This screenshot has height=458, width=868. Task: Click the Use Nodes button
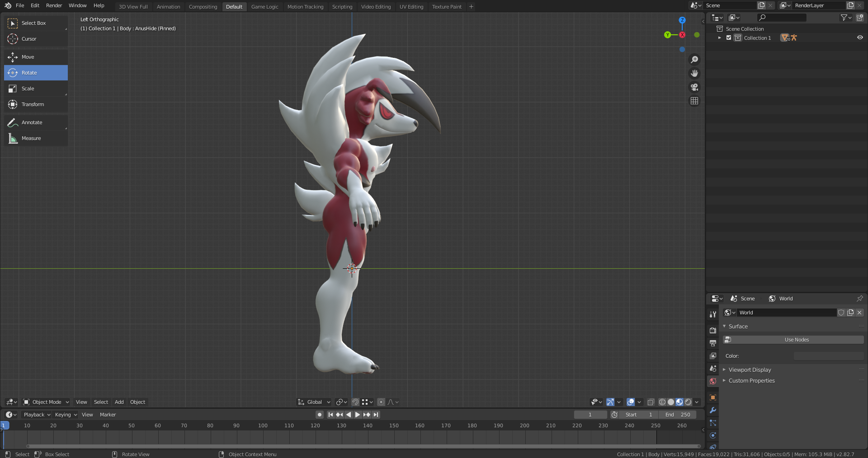(x=793, y=340)
